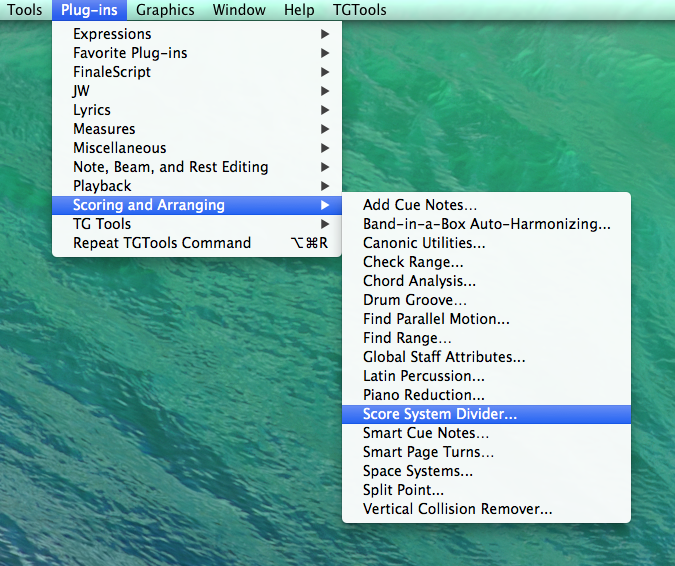Expand the Playback submenu
The width and height of the screenshot is (675, 566).
pyautogui.click(x=102, y=186)
